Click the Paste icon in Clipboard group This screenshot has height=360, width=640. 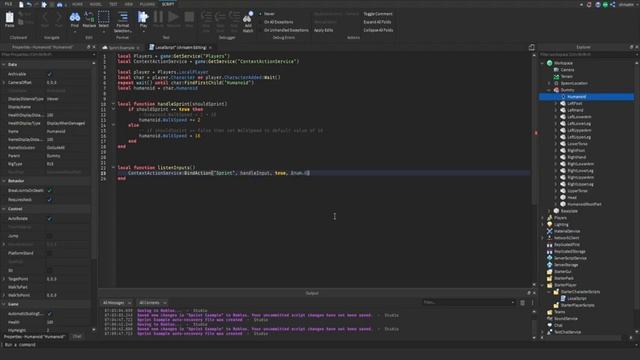click(x=9, y=18)
